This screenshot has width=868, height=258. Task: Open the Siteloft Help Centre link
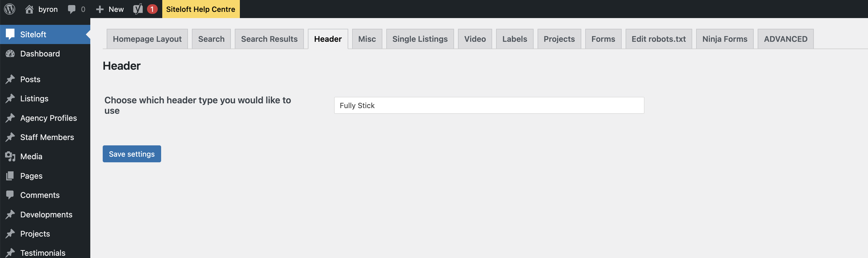[x=201, y=9]
